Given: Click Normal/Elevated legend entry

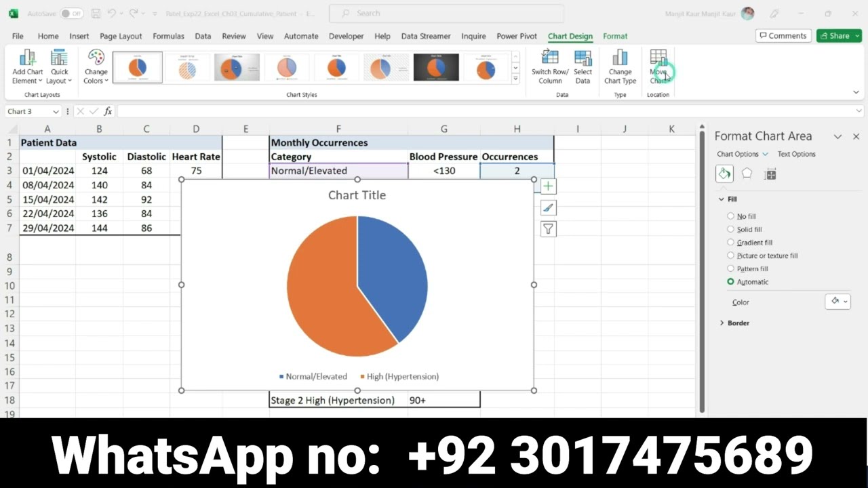Looking at the screenshot, I should click(x=313, y=376).
